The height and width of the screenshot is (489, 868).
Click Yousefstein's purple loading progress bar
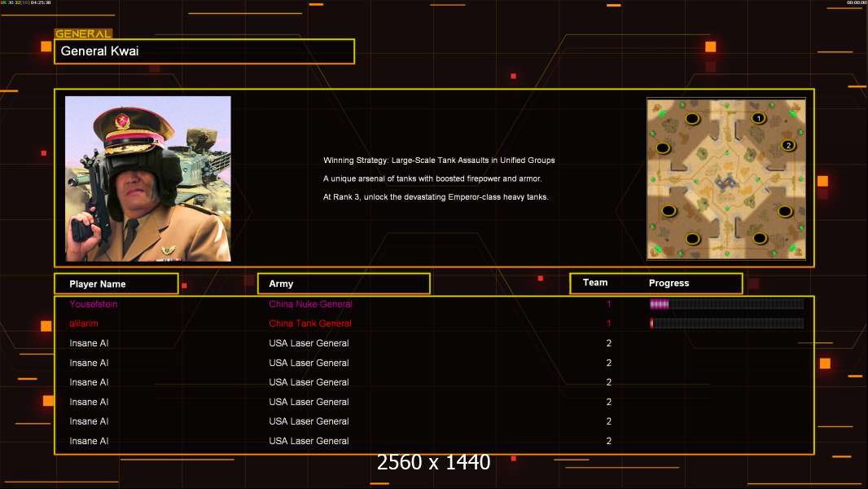click(726, 304)
